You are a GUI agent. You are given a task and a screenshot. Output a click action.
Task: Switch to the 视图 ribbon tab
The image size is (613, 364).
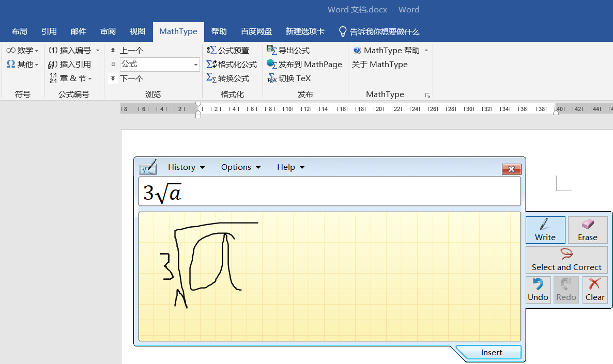coord(137,31)
